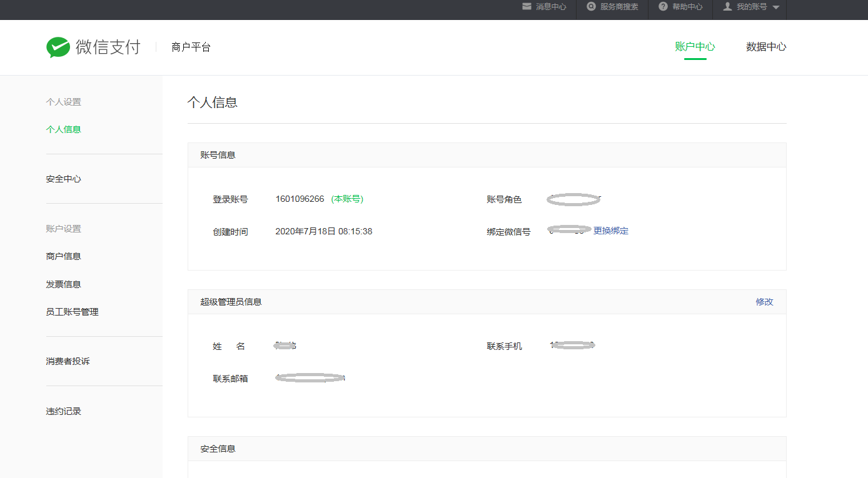This screenshot has width=868, height=478.
Task: Click the date 2020年7月18日 08:15:38
Action: pyautogui.click(x=324, y=232)
